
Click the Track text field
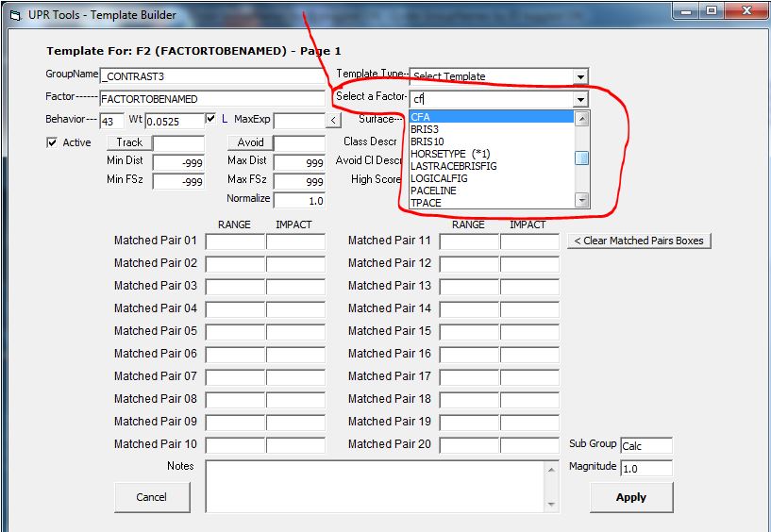[x=178, y=143]
